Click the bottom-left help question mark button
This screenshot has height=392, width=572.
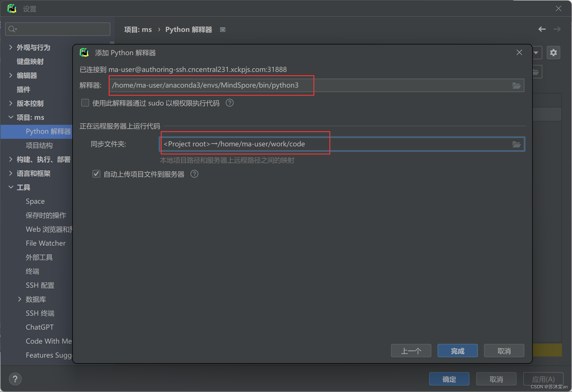15,379
